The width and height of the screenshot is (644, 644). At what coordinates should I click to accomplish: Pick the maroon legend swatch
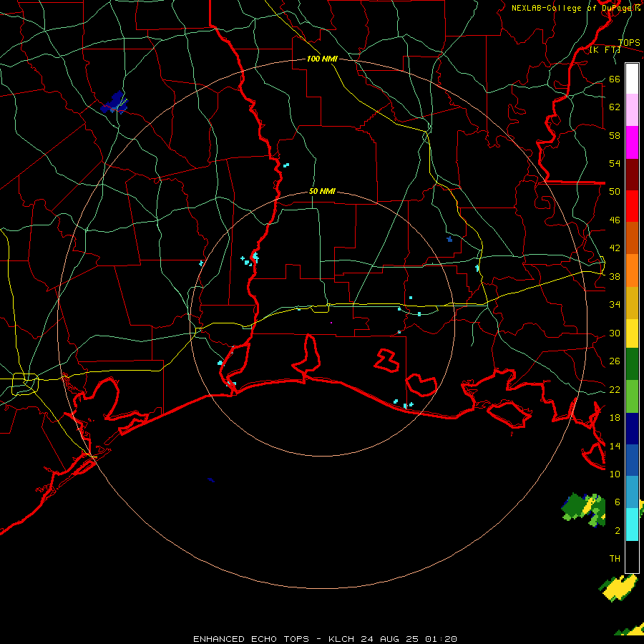pyautogui.click(x=632, y=175)
